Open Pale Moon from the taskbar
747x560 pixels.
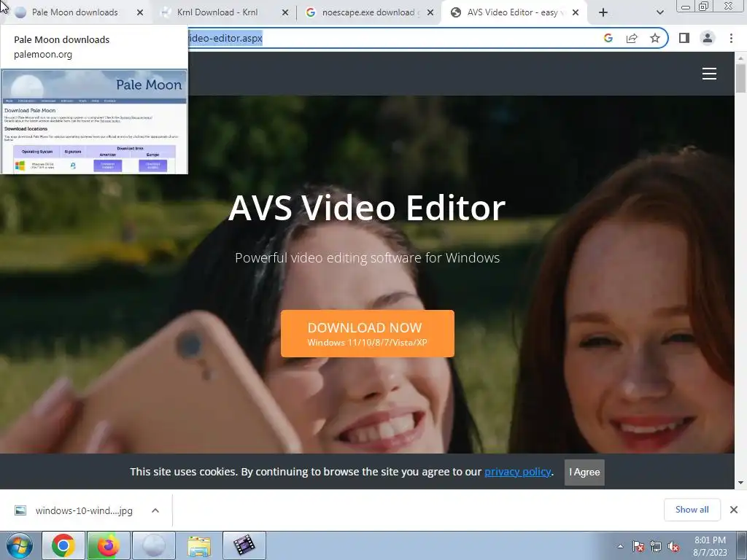point(153,545)
